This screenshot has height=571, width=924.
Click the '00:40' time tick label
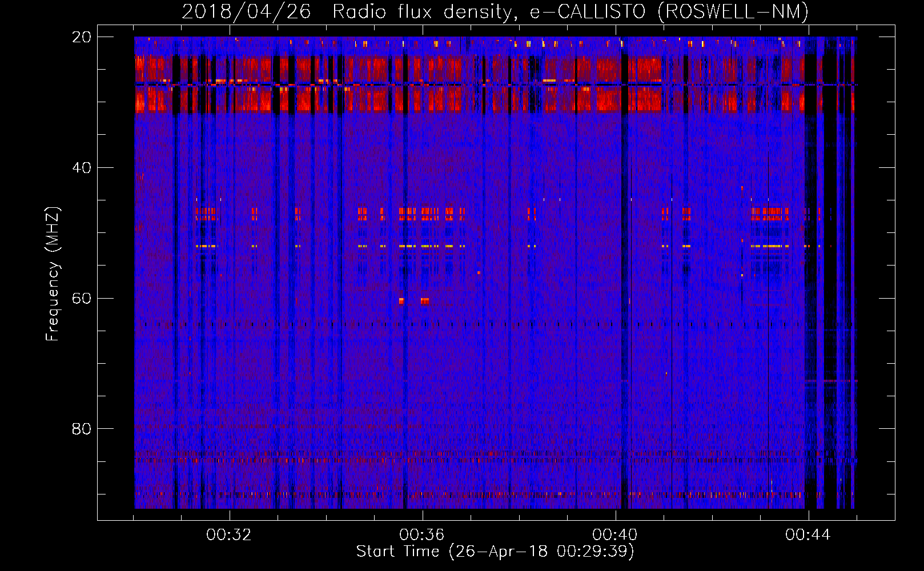[x=615, y=535]
